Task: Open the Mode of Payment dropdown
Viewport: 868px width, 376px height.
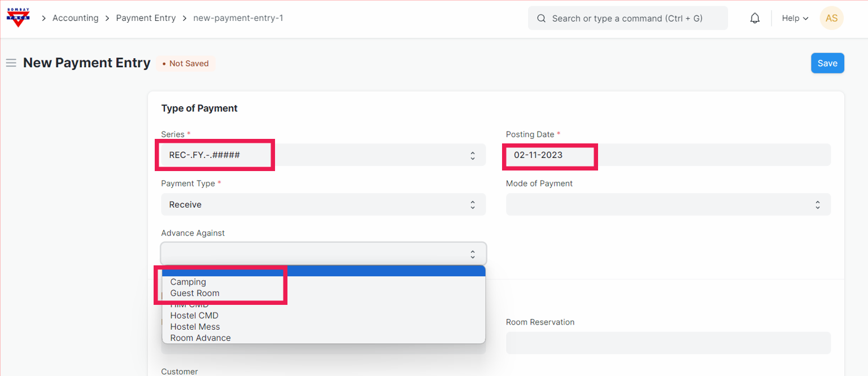Action: pos(668,204)
